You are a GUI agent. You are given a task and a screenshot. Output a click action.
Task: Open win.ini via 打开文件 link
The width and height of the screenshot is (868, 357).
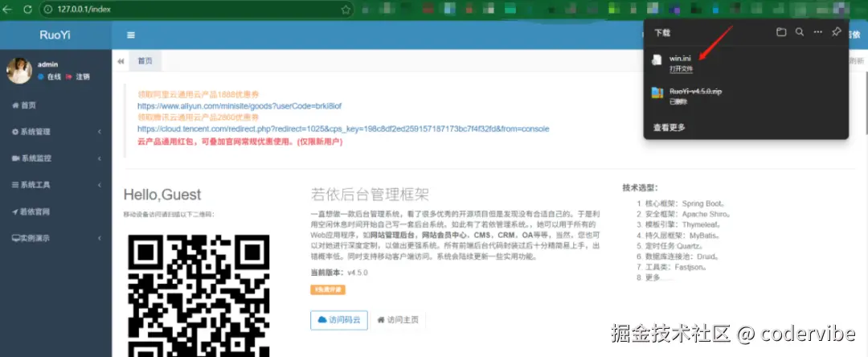click(x=681, y=68)
